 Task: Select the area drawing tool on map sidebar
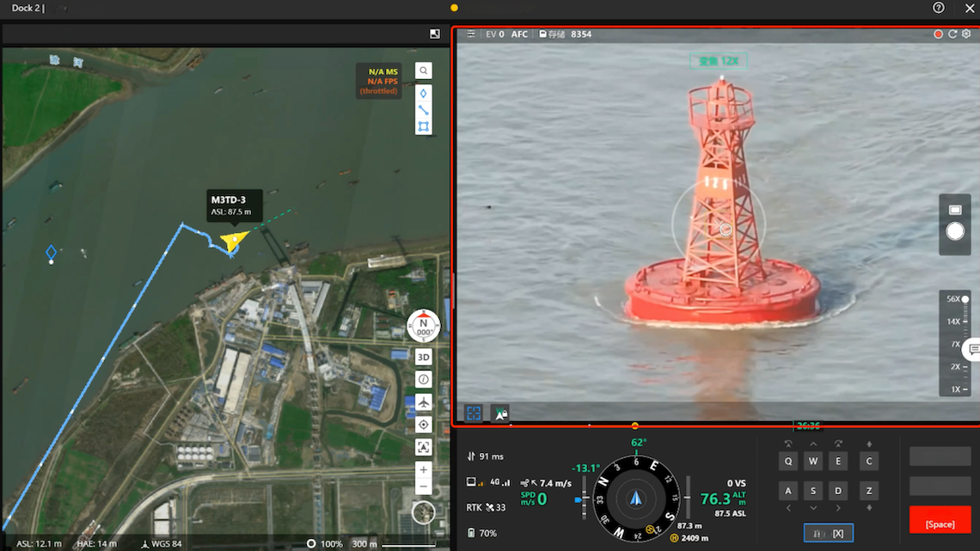(423, 126)
